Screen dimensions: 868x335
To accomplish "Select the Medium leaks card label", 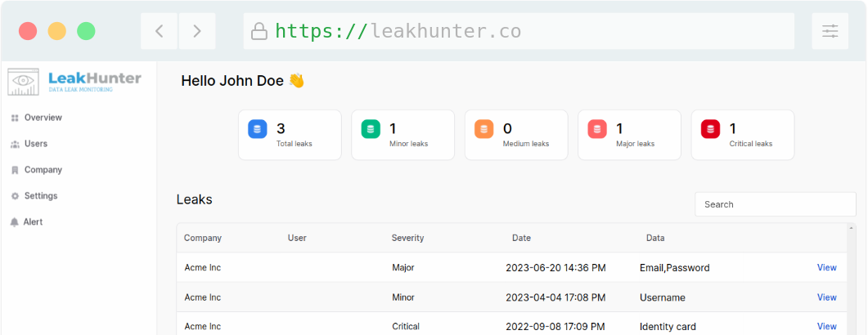I will point(526,144).
